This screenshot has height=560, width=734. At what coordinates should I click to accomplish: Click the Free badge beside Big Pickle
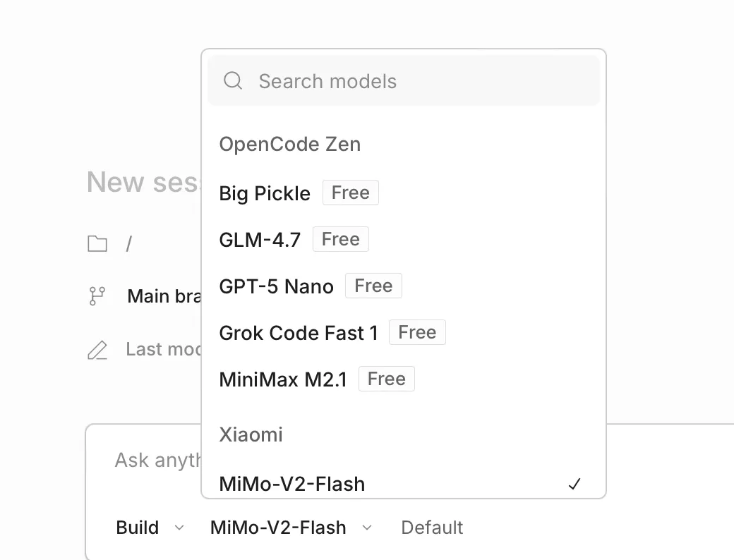coord(351,193)
